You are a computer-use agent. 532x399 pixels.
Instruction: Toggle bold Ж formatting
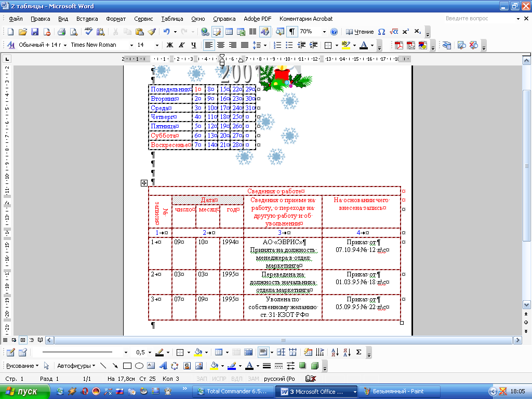coord(170,45)
